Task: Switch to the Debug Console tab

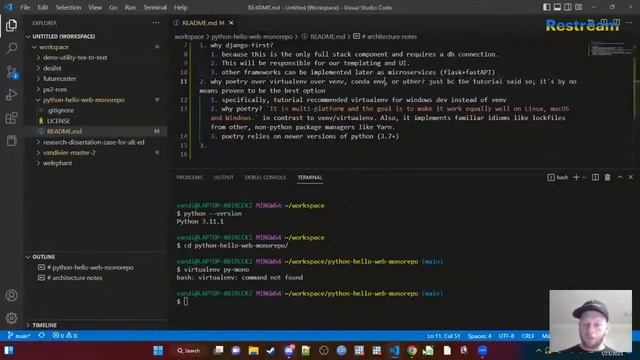Action: click(265, 178)
